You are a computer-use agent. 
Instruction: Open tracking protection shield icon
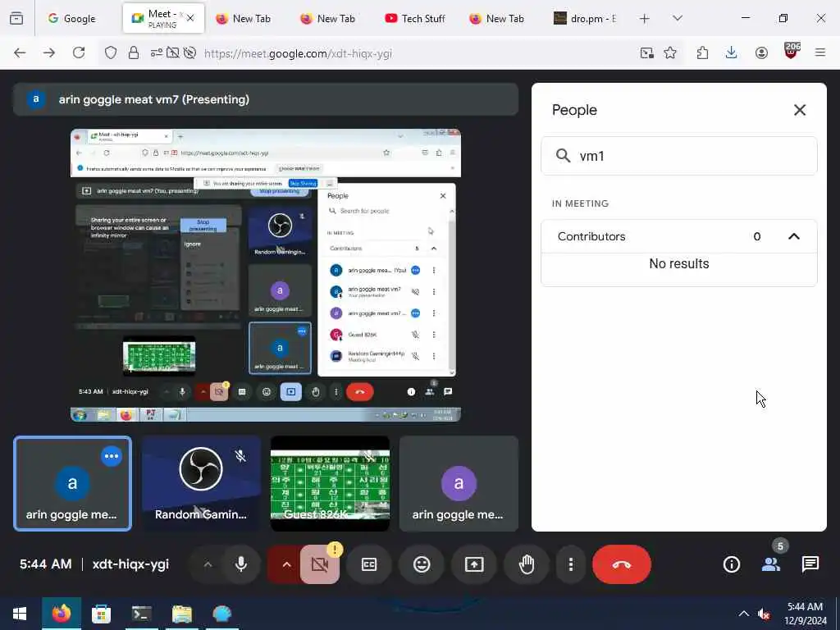pyautogui.click(x=111, y=52)
